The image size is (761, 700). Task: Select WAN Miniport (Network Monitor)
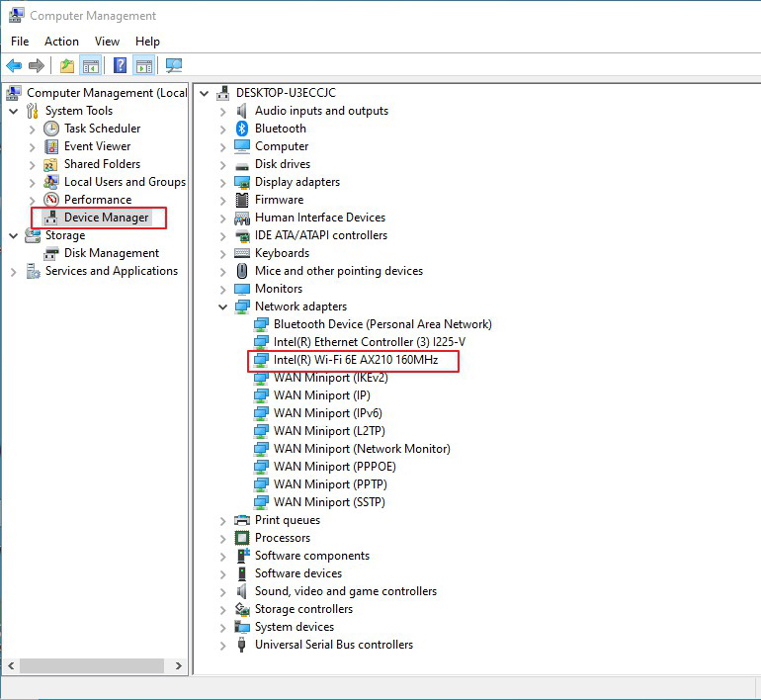(362, 449)
